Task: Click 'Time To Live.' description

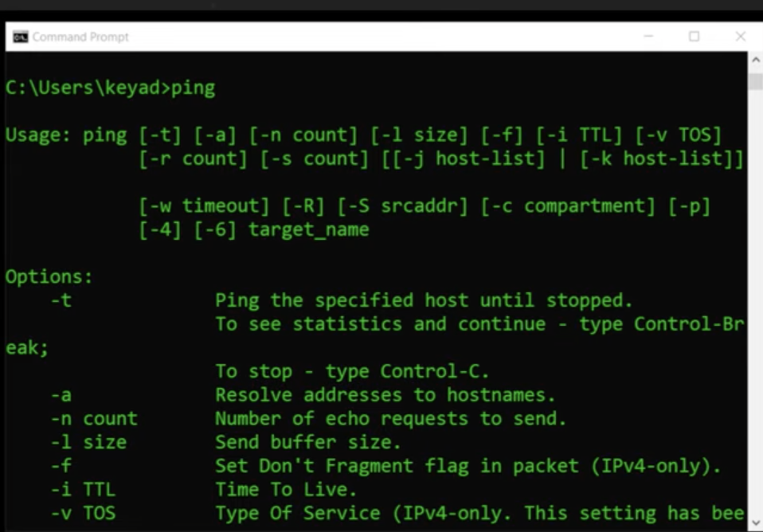Action: pyautogui.click(x=286, y=490)
